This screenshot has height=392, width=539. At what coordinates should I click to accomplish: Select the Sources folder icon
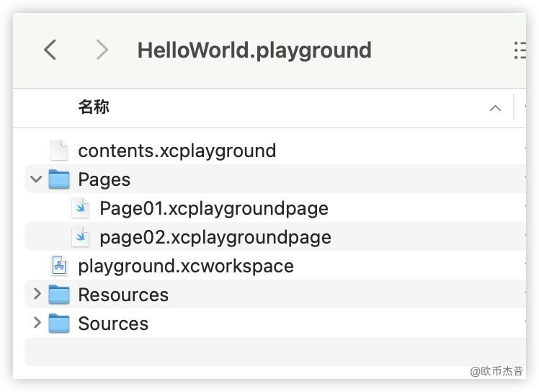[59, 324]
